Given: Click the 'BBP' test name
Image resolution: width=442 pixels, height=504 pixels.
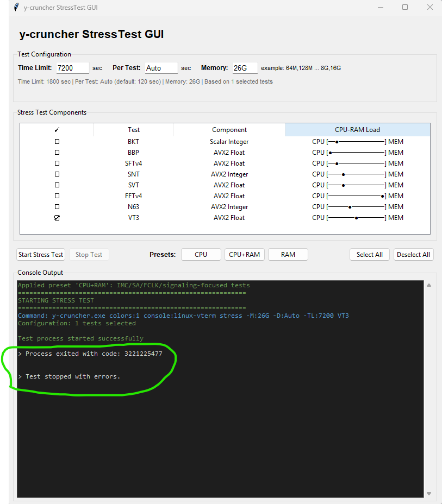Looking at the screenshot, I should tap(134, 153).
